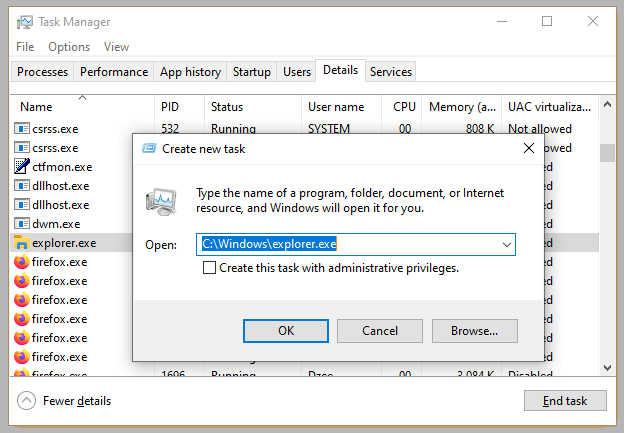624x433 pixels.
Task: Switch to the Startup tab
Action: [252, 72]
